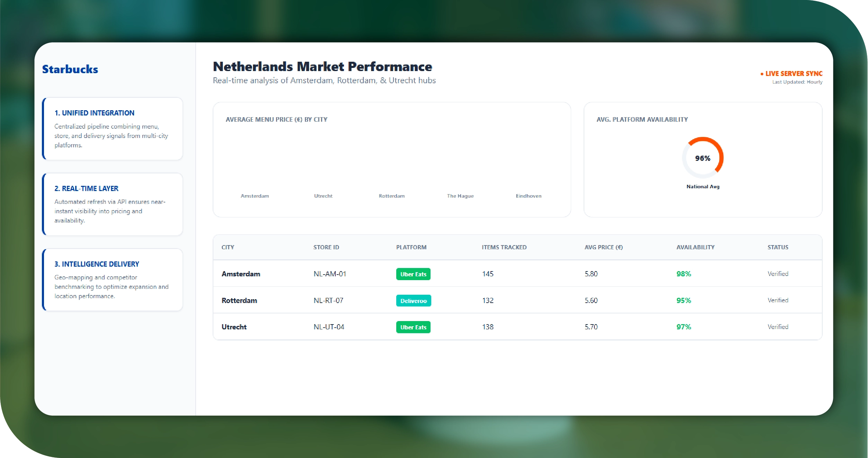Click Verified status in Amsterdam row
The height and width of the screenshot is (458, 868).
coord(778,274)
